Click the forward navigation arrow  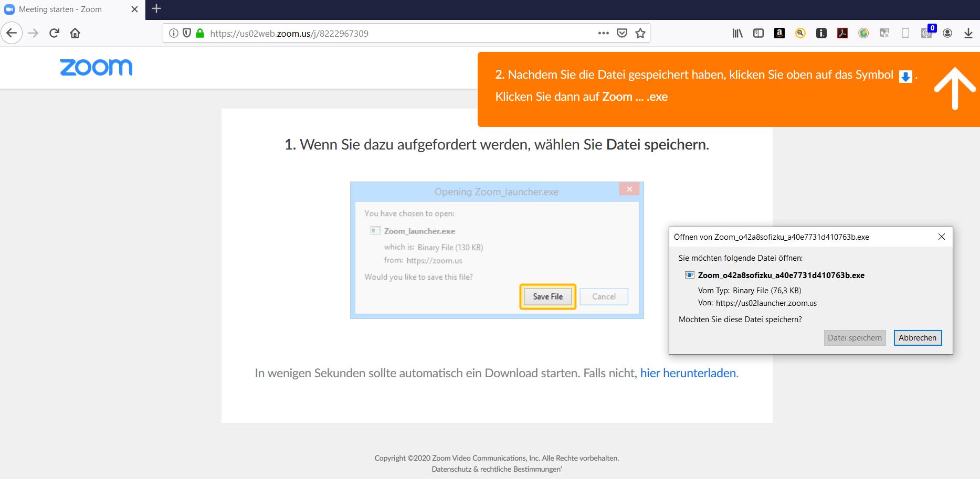coord(33,33)
